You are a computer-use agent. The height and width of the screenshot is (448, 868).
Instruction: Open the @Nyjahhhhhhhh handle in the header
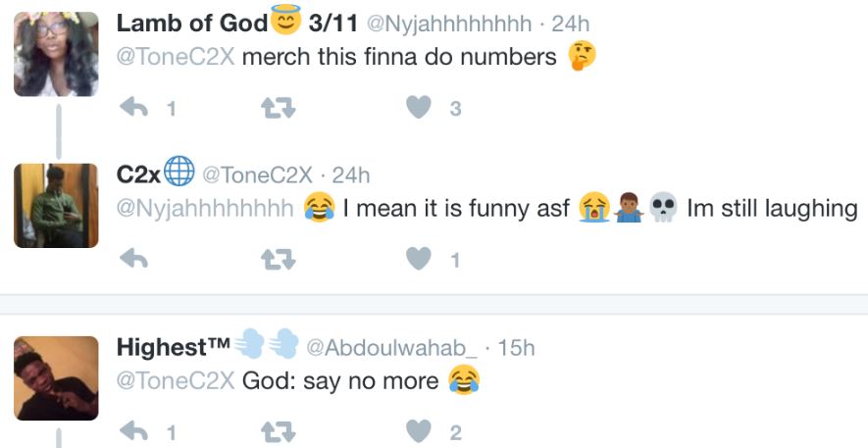(449, 24)
